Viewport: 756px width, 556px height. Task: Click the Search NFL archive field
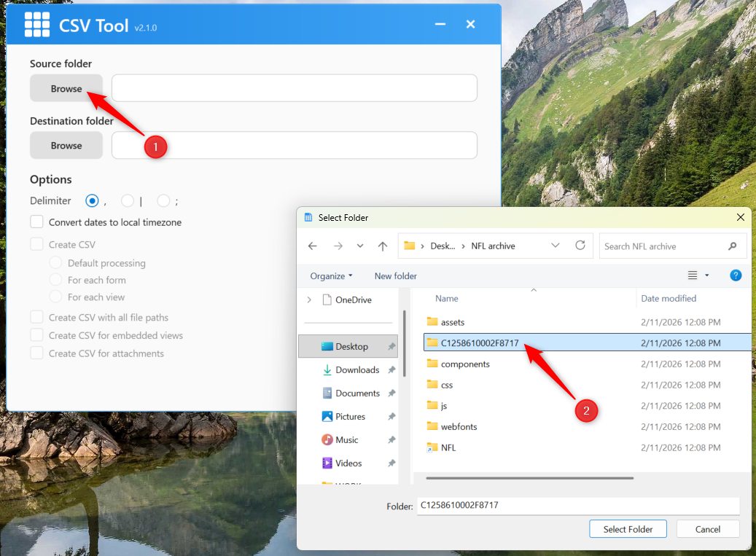pyautogui.click(x=662, y=246)
